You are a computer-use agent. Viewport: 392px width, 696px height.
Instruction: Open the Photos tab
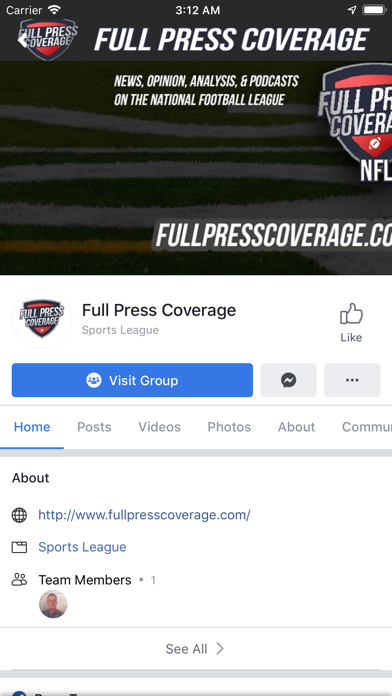[229, 427]
